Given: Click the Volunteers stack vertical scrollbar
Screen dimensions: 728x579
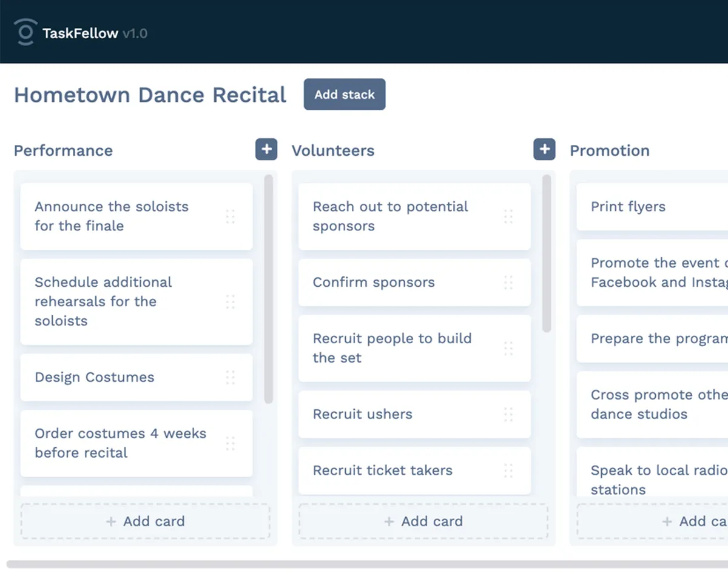Looking at the screenshot, I should point(547,253).
